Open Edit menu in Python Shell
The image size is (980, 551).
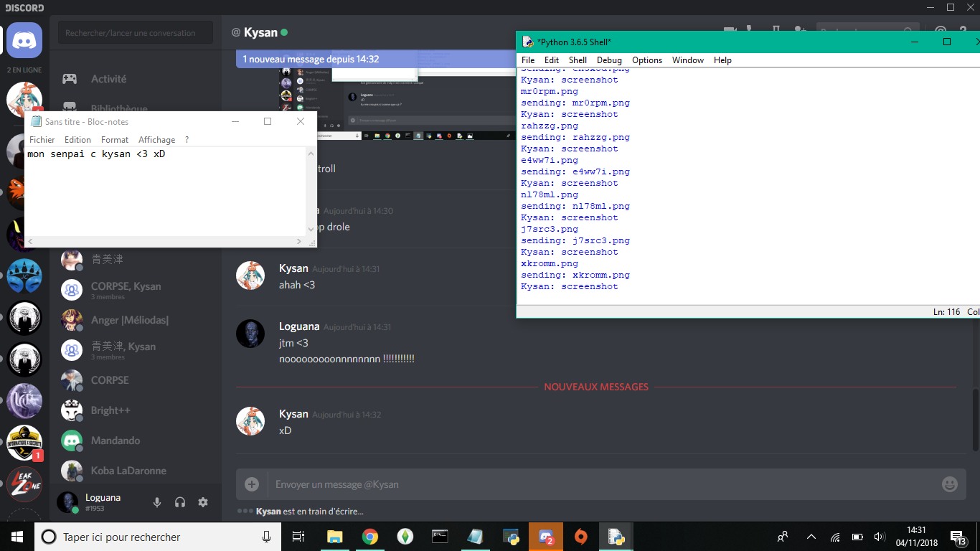click(x=552, y=60)
